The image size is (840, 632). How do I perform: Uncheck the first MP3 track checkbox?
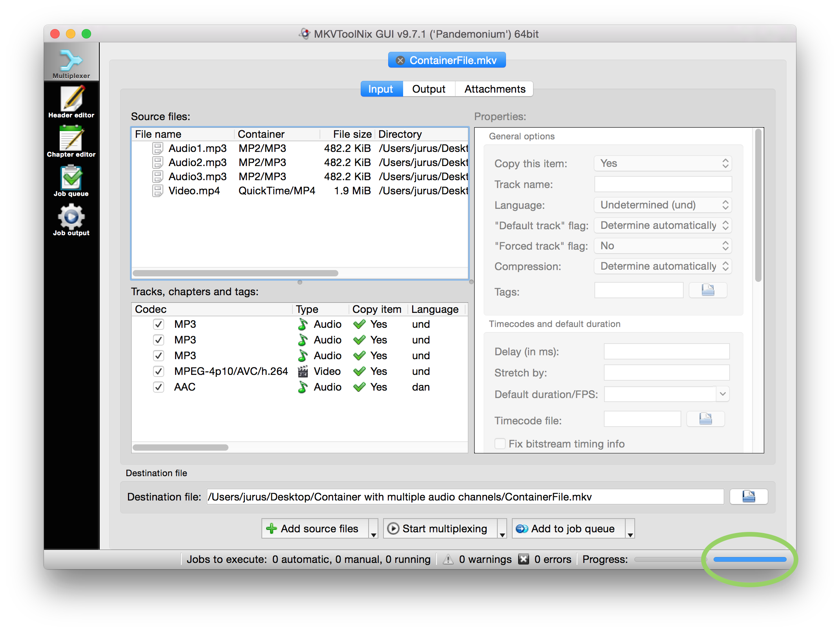click(159, 324)
